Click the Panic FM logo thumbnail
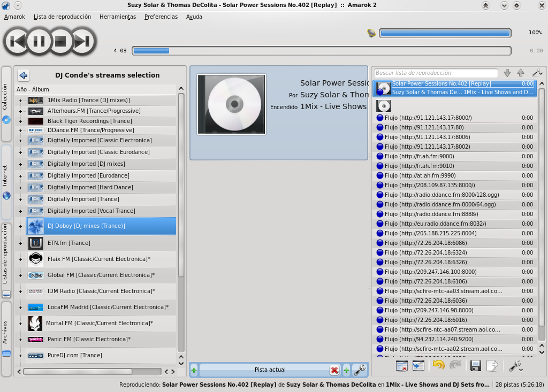Screen dimensions: 548x392 pyautogui.click(x=36, y=339)
